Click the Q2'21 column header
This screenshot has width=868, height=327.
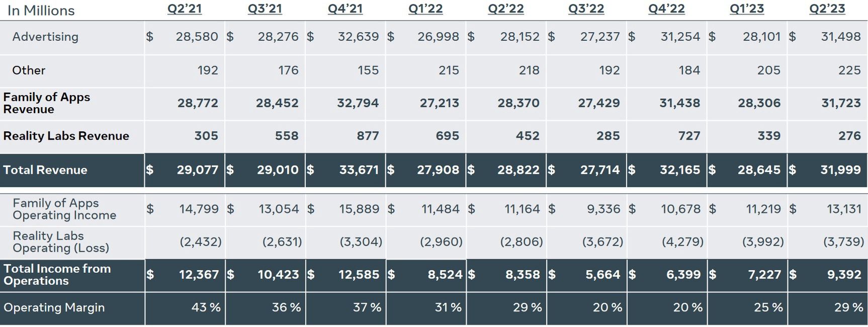click(x=185, y=9)
